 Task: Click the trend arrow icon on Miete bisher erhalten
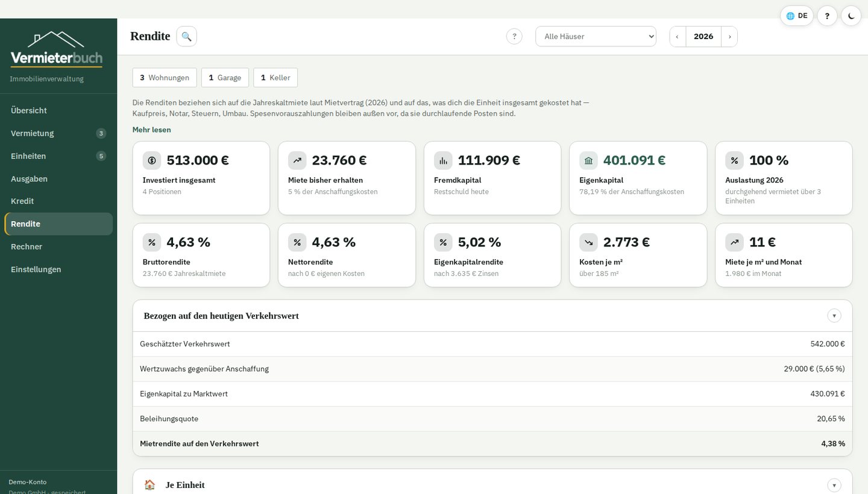coord(297,160)
